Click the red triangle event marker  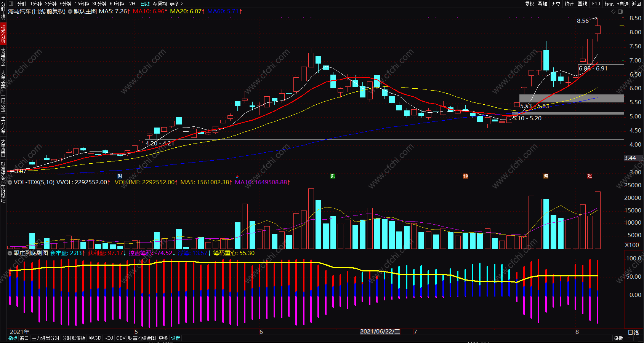click(237, 177)
